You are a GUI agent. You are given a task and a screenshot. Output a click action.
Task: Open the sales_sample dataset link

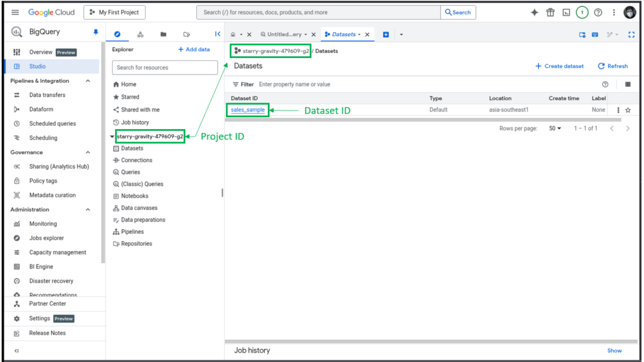tap(248, 110)
